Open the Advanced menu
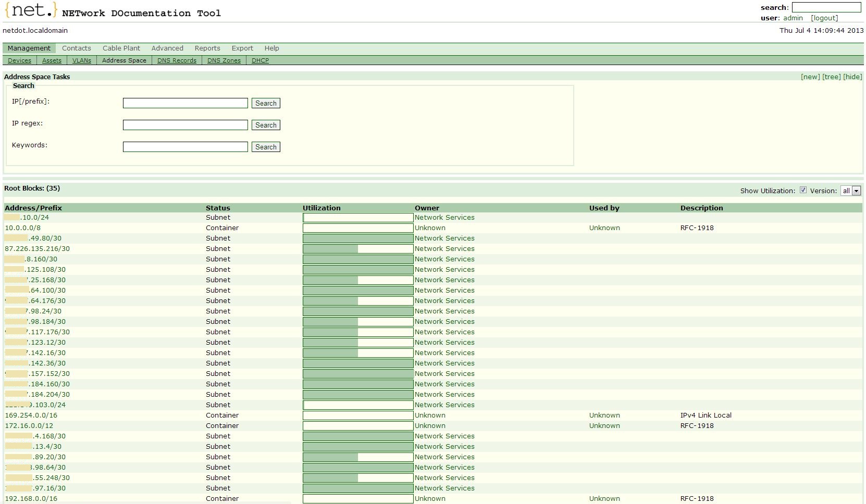Screen dimensions: 866x504 pos(167,48)
